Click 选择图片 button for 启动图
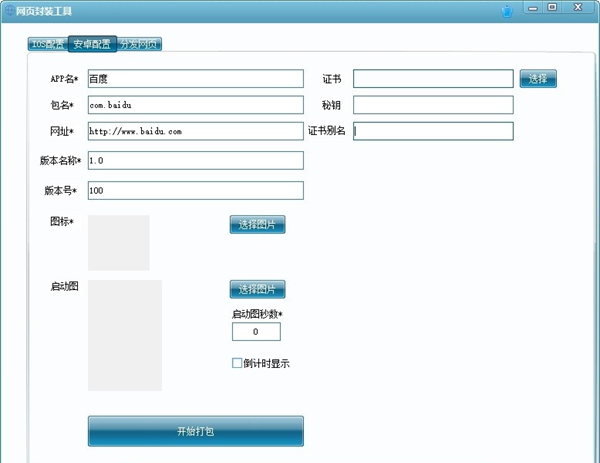Image resolution: width=600 pixels, height=463 pixels. point(258,289)
